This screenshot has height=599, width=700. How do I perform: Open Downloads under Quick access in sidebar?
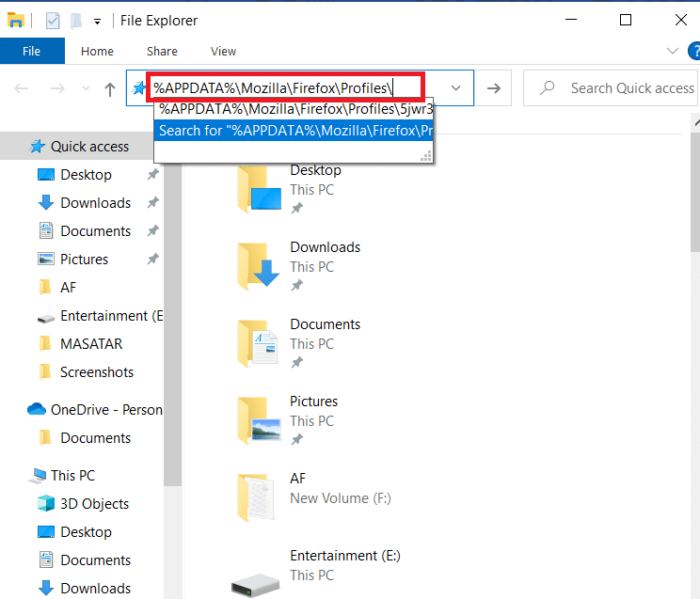click(95, 202)
